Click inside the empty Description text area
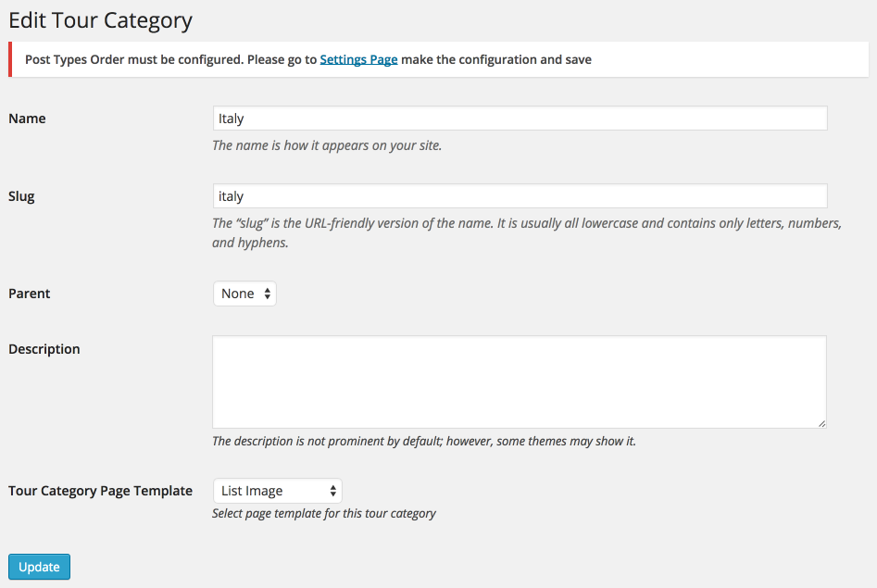Screen dimensions: 877x588 (519, 382)
